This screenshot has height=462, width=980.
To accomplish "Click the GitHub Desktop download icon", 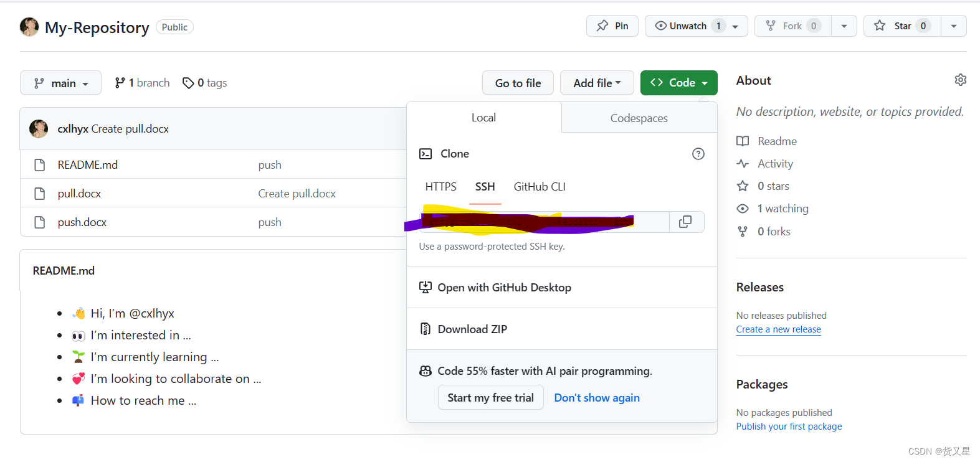I will click(426, 288).
